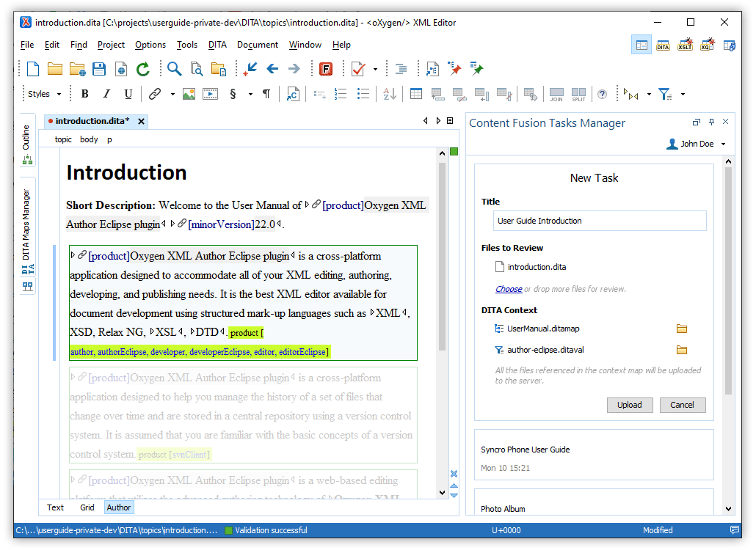
Task: Open tags display mode dropdown arrow
Action: coord(649,94)
